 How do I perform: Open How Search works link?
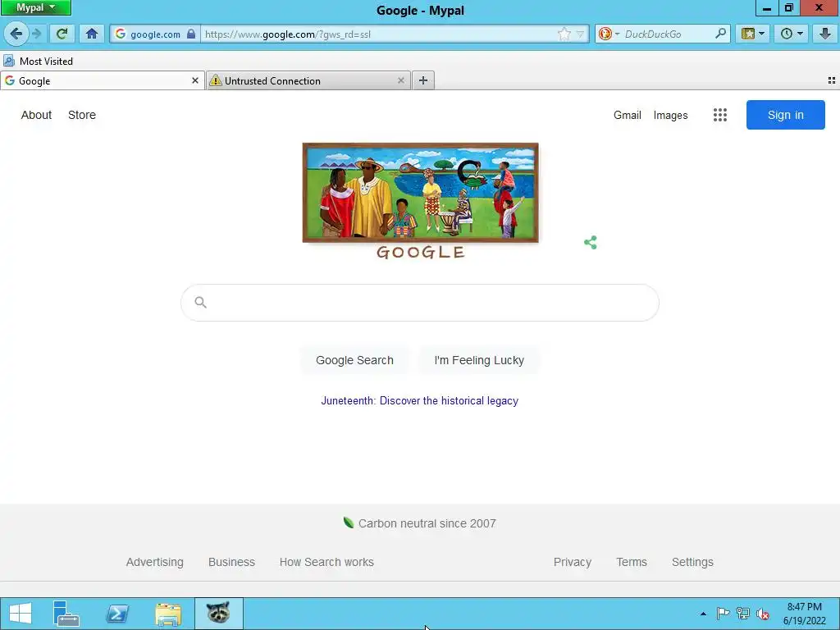[326, 562]
